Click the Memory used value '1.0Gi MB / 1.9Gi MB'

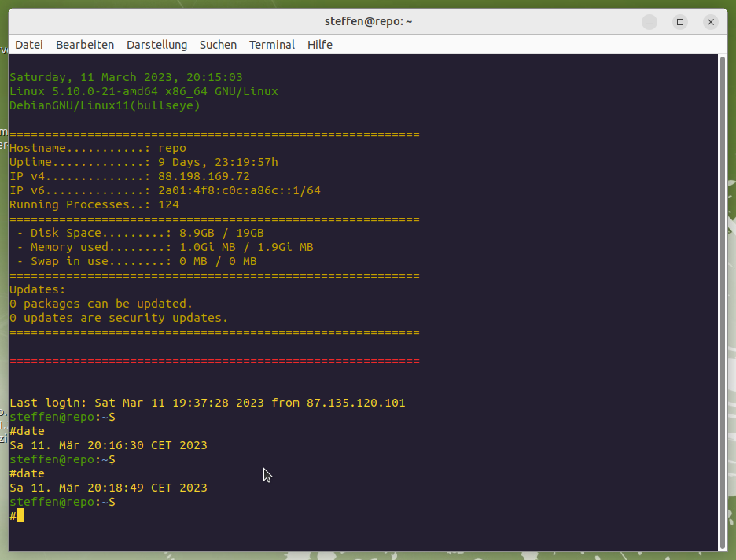pos(246,248)
